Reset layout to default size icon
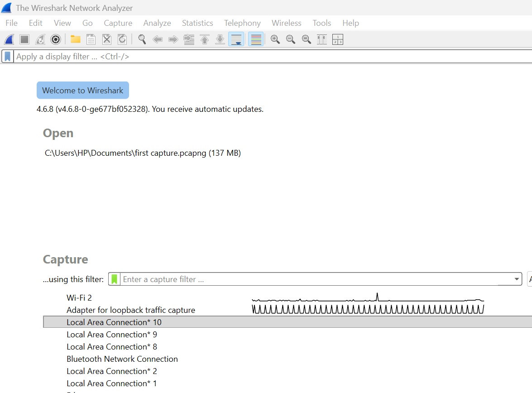 coord(338,39)
